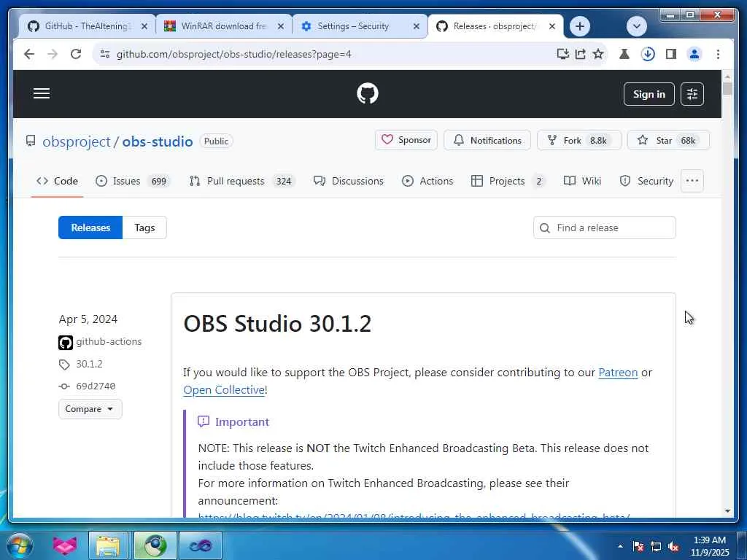
Task: Open the Patreon link
Action: (x=618, y=373)
